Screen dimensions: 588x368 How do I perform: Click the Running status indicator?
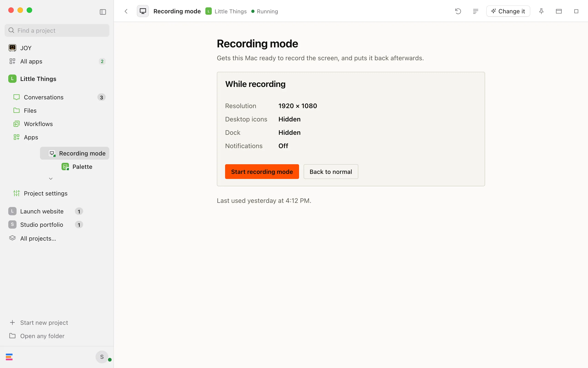265,11
